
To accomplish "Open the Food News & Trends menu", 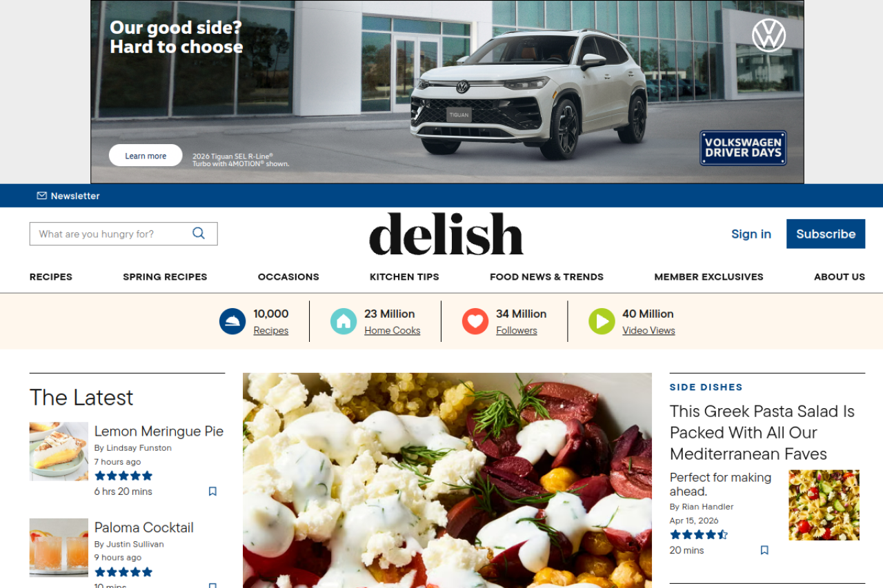I will [x=546, y=276].
